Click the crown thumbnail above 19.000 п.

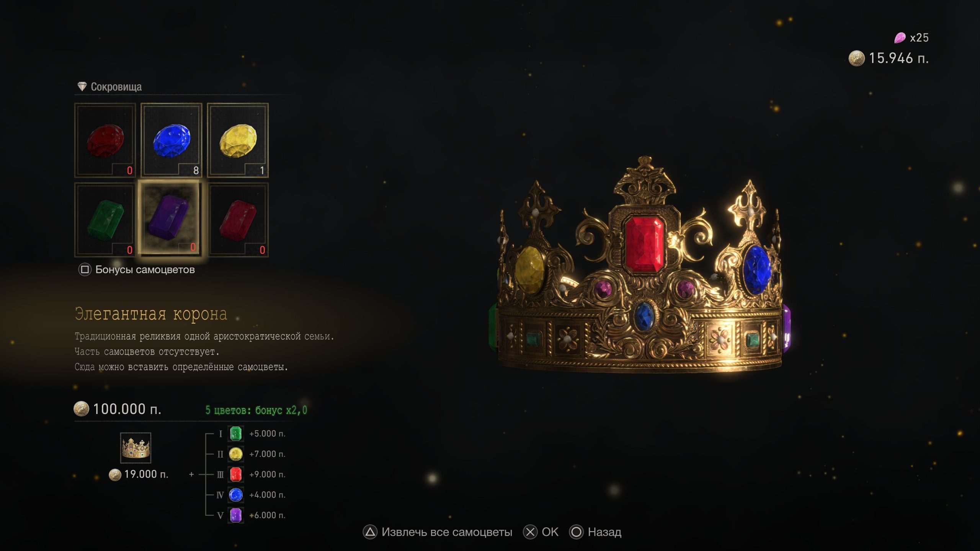point(136,448)
